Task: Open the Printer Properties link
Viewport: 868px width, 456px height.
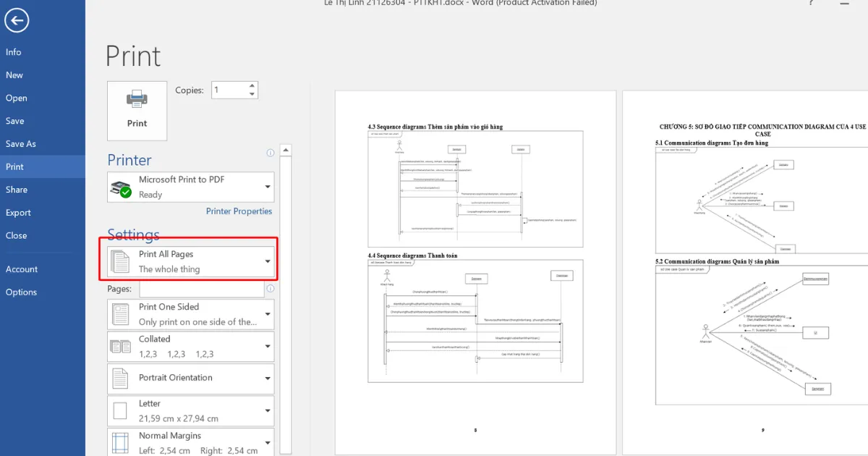Action: (x=239, y=211)
